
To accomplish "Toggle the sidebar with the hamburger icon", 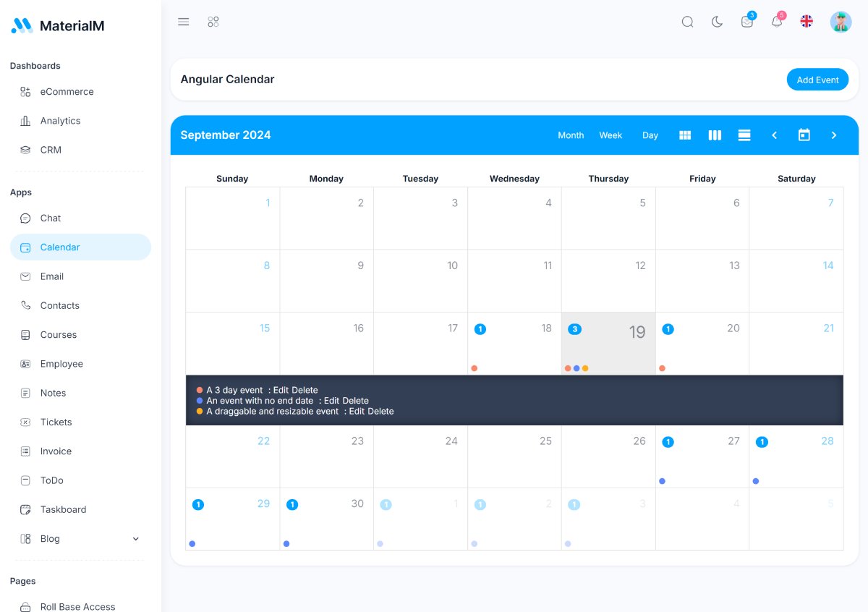I will tap(183, 22).
